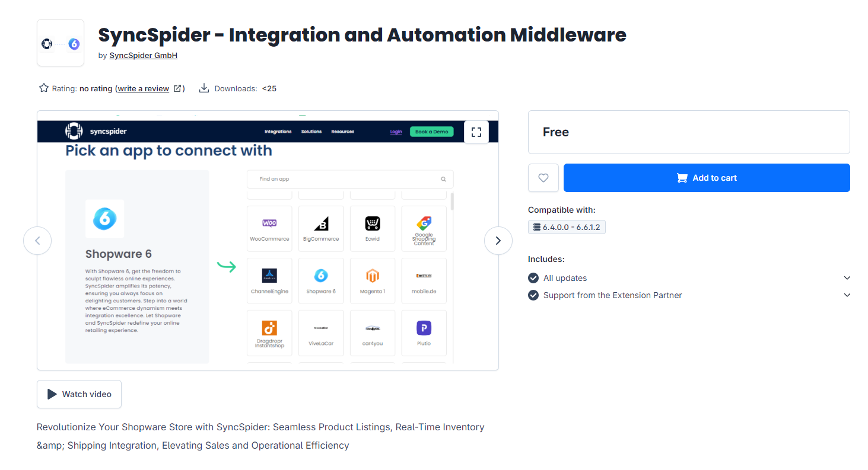The width and height of the screenshot is (868, 470).
Task: Select the car4you app tile
Action: pyautogui.click(x=373, y=333)
